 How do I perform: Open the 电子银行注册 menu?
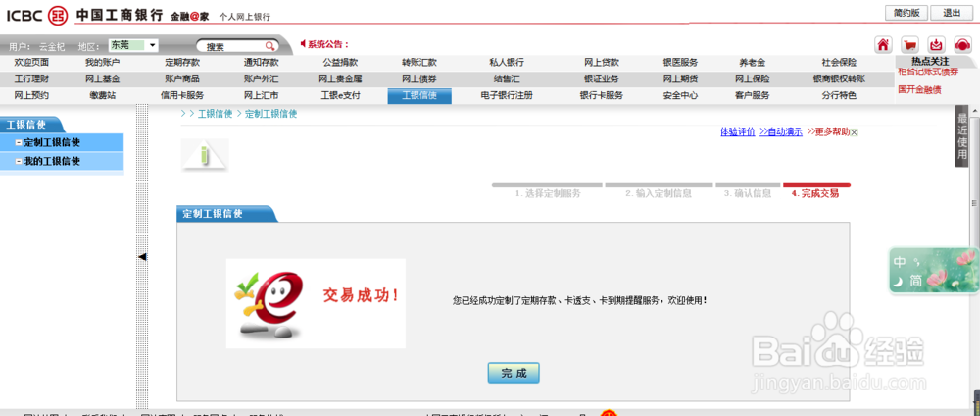507,96
